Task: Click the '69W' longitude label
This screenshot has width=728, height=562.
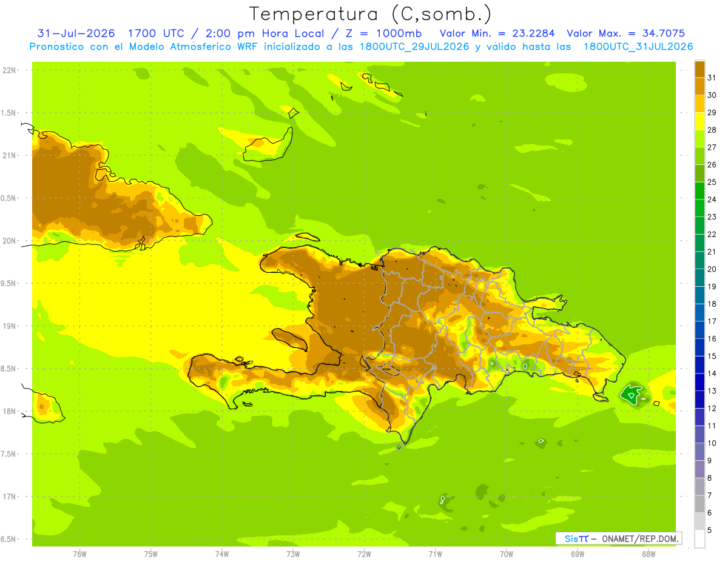Action: (578, 554)
